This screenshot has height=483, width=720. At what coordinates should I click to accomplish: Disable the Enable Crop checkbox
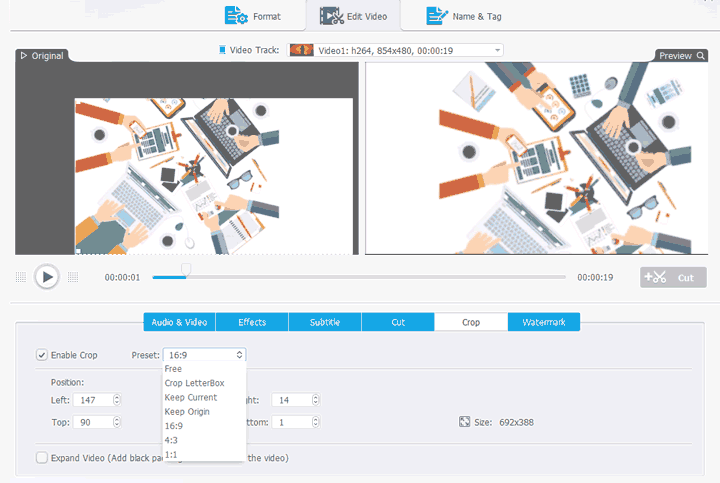click(42, 355)
